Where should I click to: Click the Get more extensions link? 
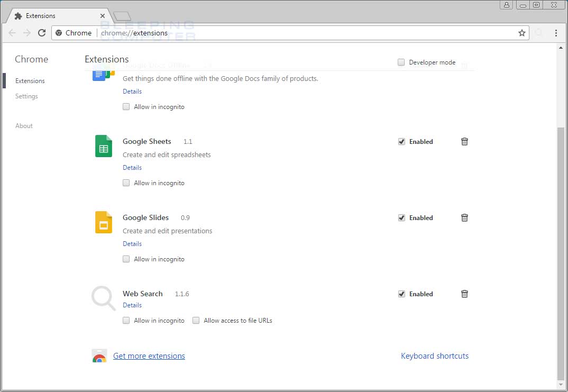click(149, 355)
